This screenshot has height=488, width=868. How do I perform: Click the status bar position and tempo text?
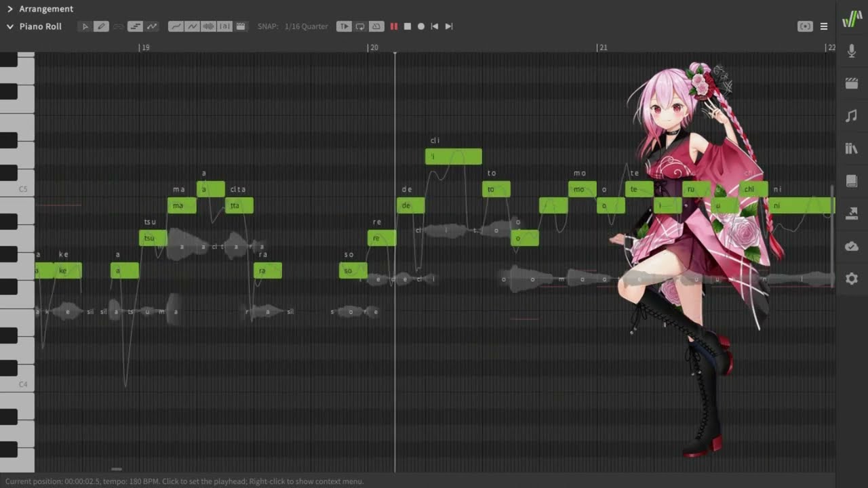184,481
